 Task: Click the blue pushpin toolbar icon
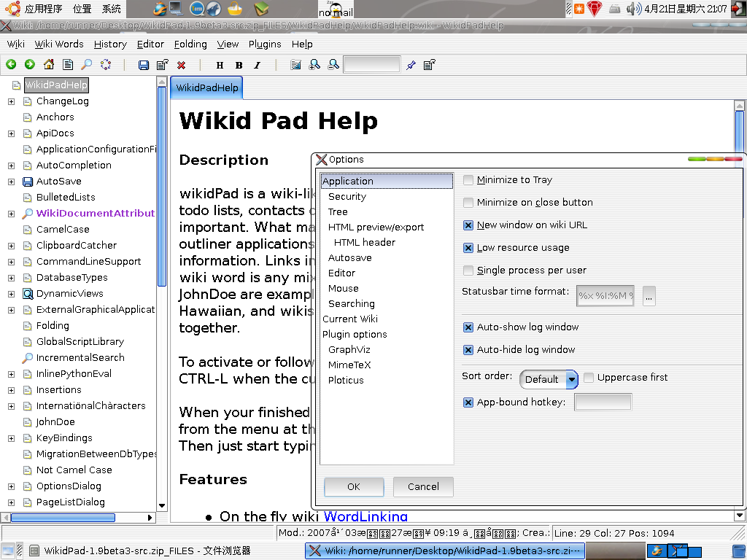(x=411, y=65)
